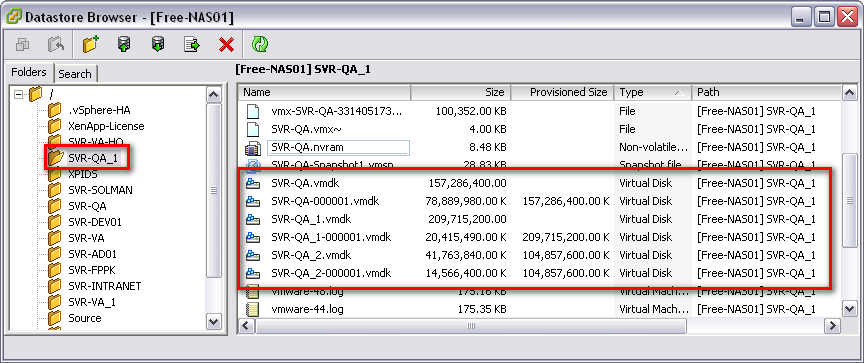Click the folder tree scroll up arrow
This screenshot has width=864, height=363.
(214, 94)
